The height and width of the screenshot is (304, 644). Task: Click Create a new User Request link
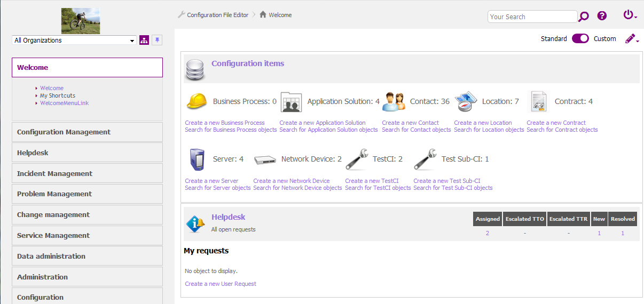click(x=221, y=284)
